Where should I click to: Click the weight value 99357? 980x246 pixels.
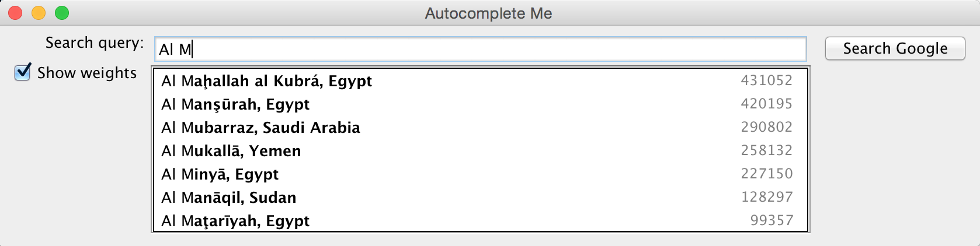(x=772, y=220)
